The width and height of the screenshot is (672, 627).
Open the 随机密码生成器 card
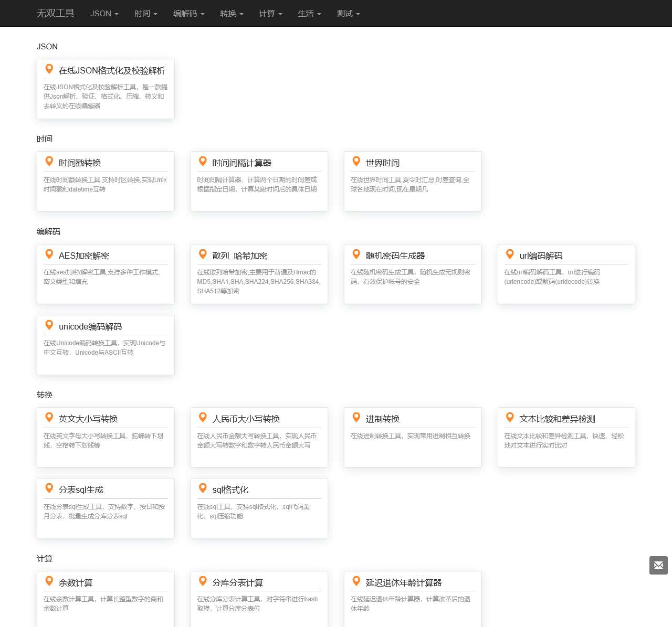click(x=395, y=256)
